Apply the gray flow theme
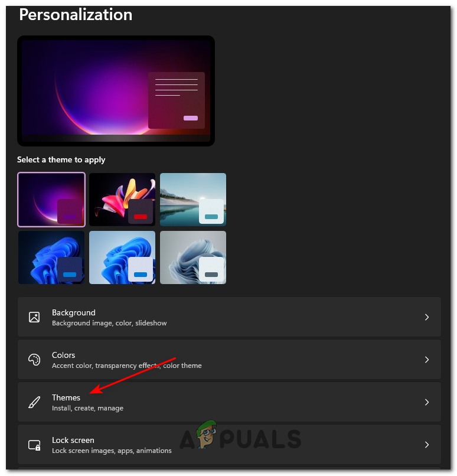 pyautogui.click(x=193, y=257)
